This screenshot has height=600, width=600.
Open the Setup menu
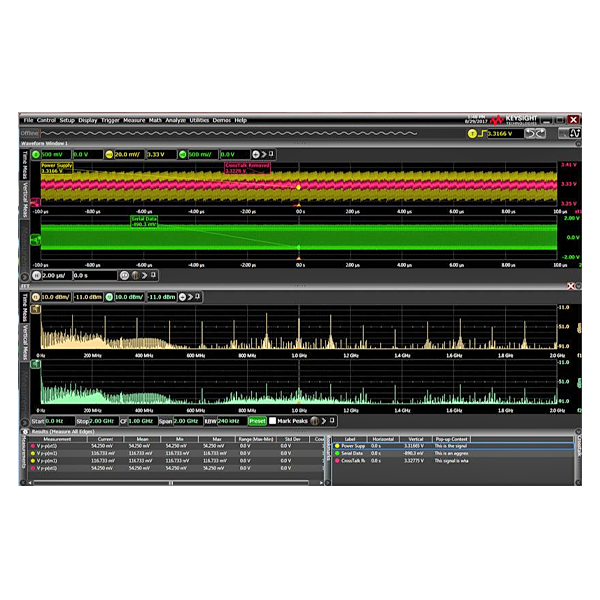pos(67,120)
